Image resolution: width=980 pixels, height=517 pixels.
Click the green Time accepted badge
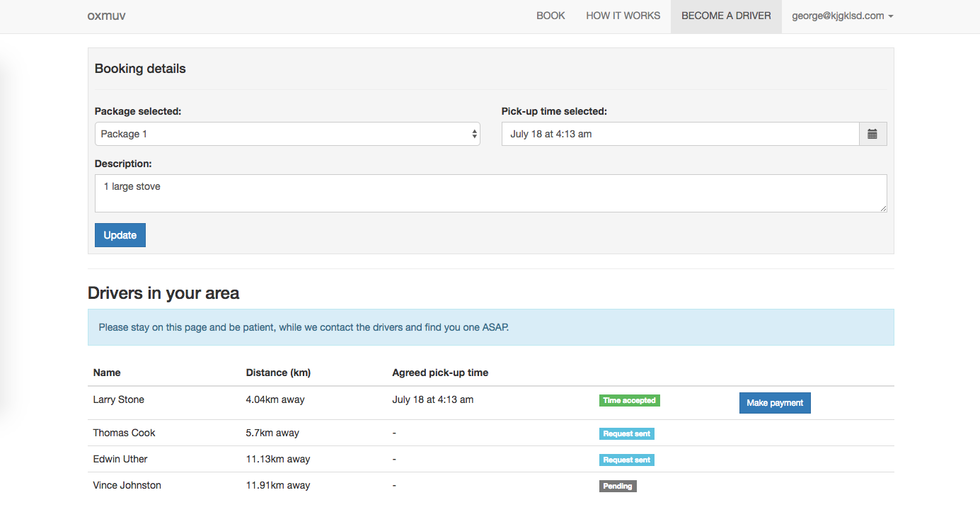tap(629, 401)
